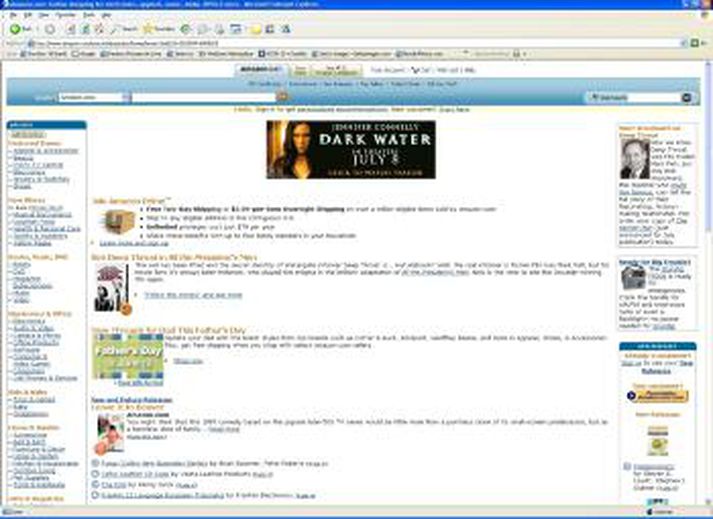Click the Dark Water movie banner
Screen dimensions: 713x519
[351, 150]
